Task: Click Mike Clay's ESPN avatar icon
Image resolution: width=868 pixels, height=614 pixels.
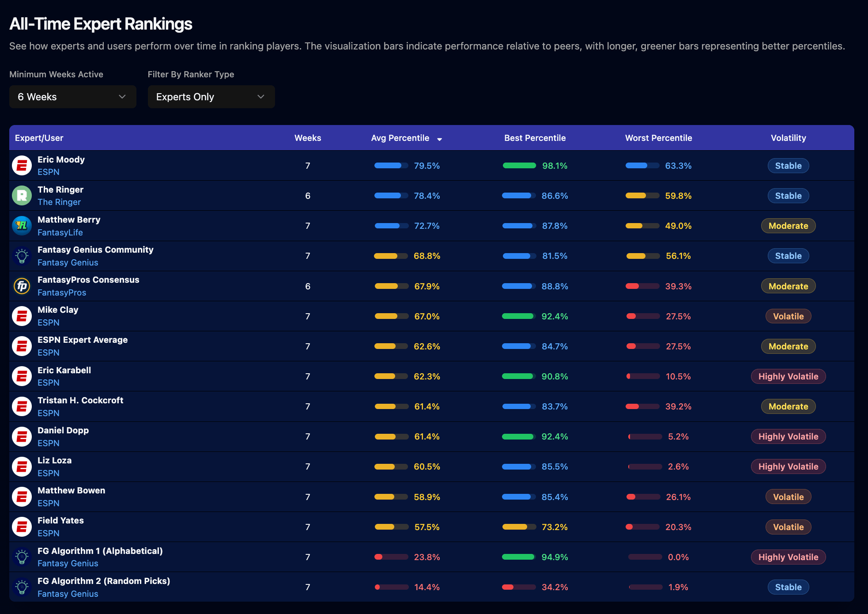Action: coord(22,316)
